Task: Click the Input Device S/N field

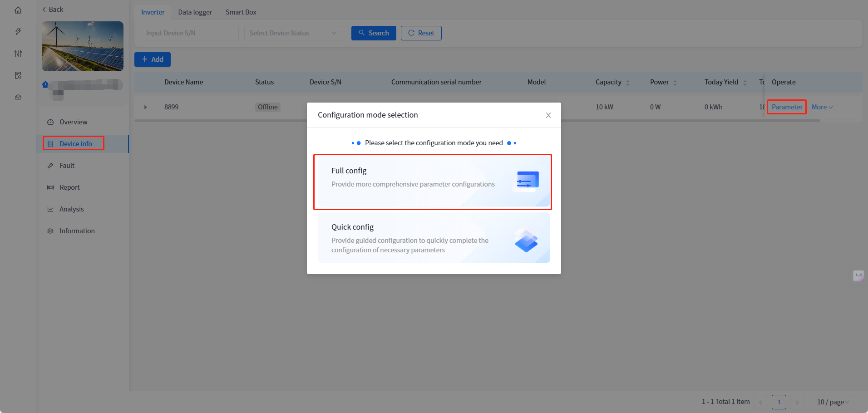Action: (189, 33)
